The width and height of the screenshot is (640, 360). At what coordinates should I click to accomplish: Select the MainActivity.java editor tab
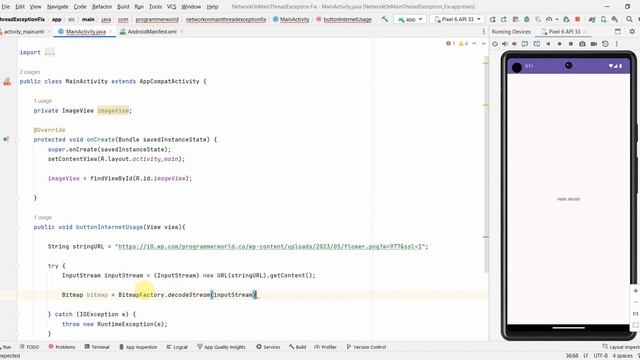85,31
